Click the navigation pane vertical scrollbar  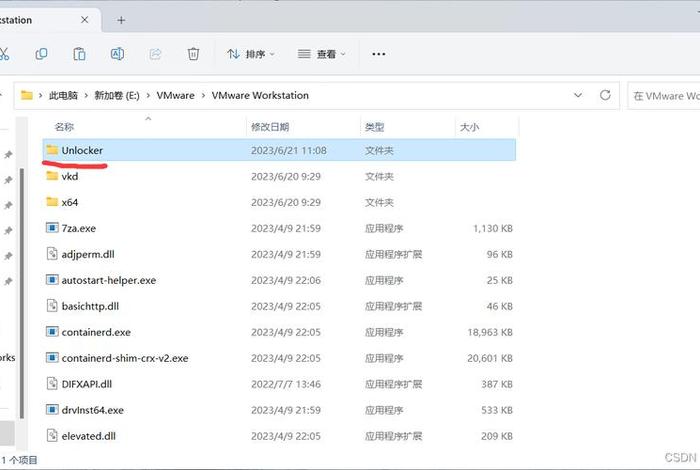[x=21, y=292]
